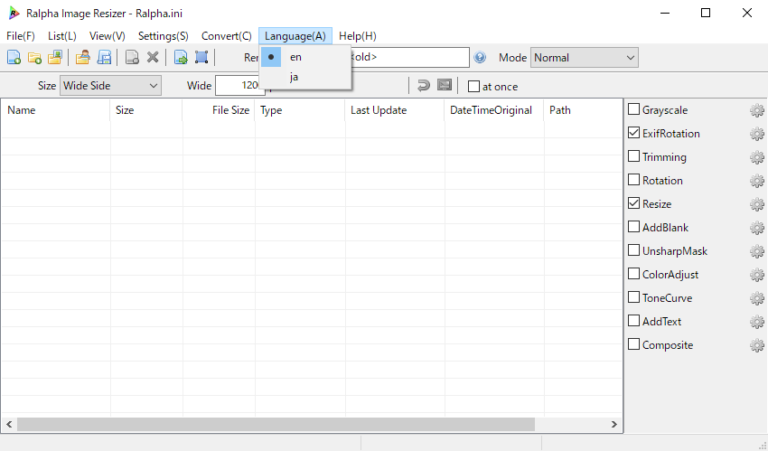The width and height of the screenshot is (768, 451).
Task: Click the red X delete icon
Action: click(x=153, y=58)
